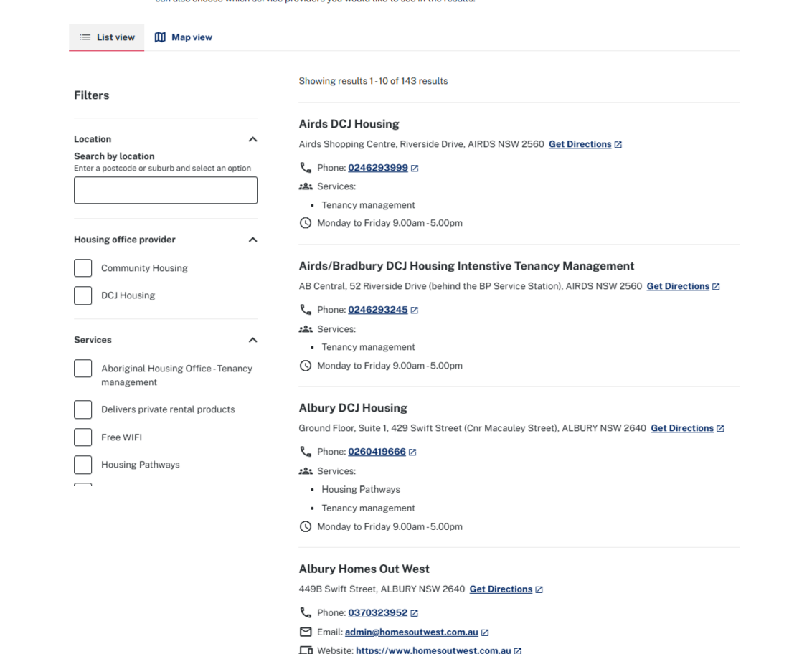
Task: Call Albury Homes Out West on 0370323952
Action: pos(378,612)
